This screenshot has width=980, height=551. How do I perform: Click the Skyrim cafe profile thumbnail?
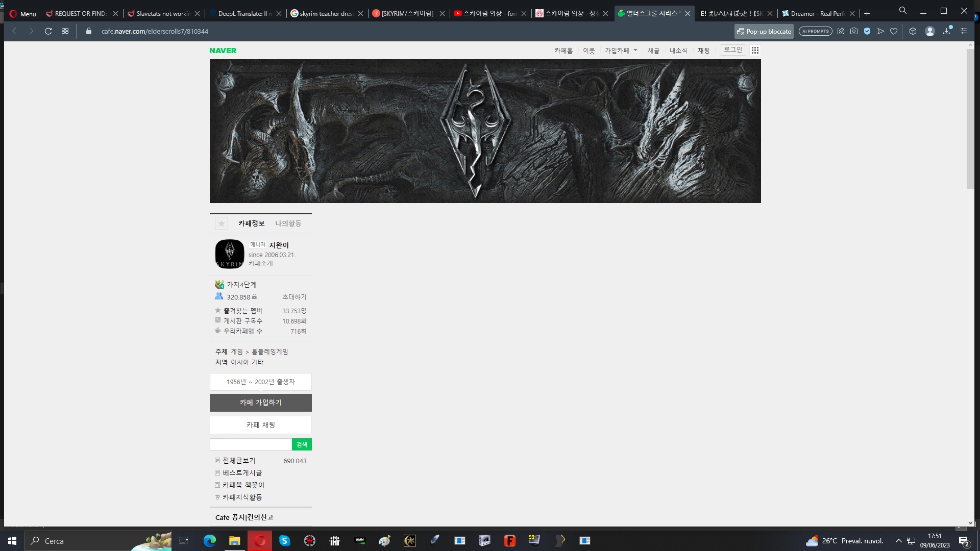coord(230,254)
